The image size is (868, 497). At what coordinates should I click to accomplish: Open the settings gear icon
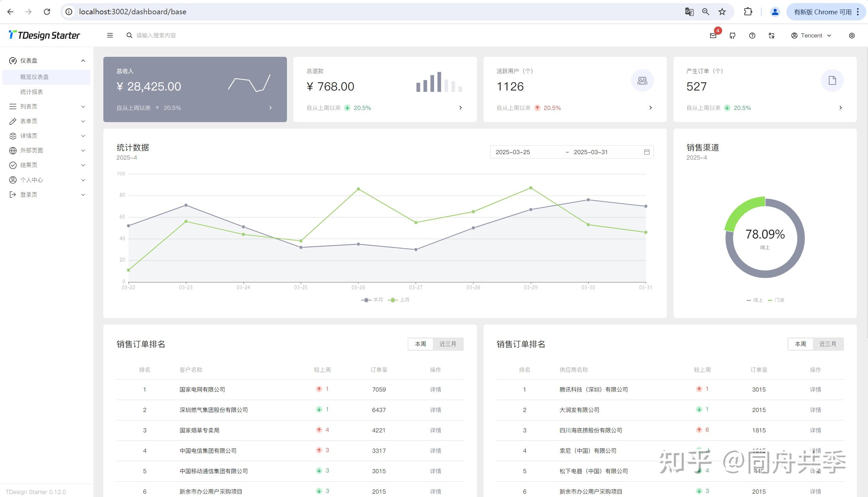(852, 35)
